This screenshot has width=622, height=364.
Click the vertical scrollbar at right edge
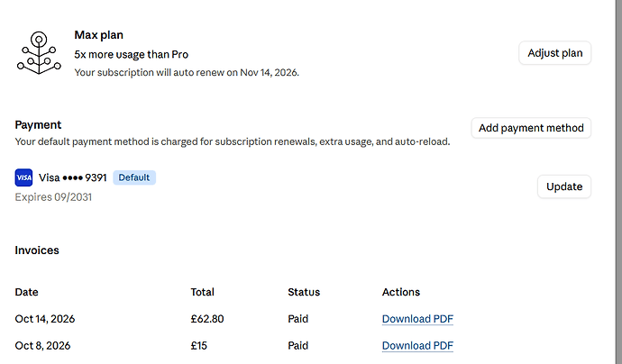618,182
